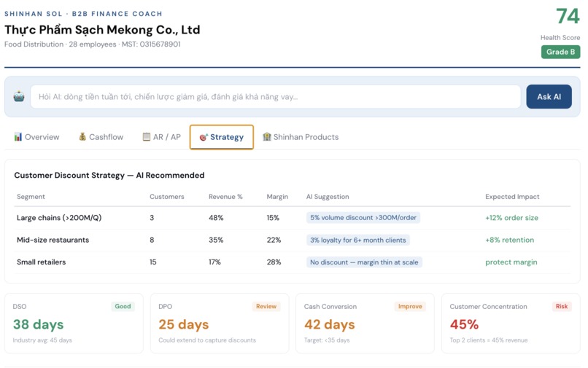Viewport: 588px width, 368px height.
Task: Click the Shinhan Products bank icon
Action: pyautogui.click(x=266, y=137)
